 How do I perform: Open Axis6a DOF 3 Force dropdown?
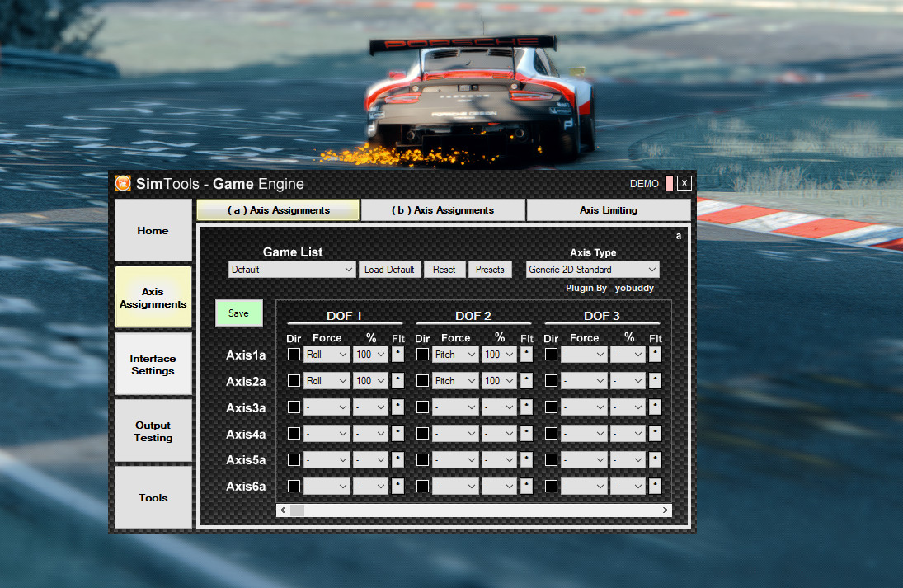coord(584,486)
